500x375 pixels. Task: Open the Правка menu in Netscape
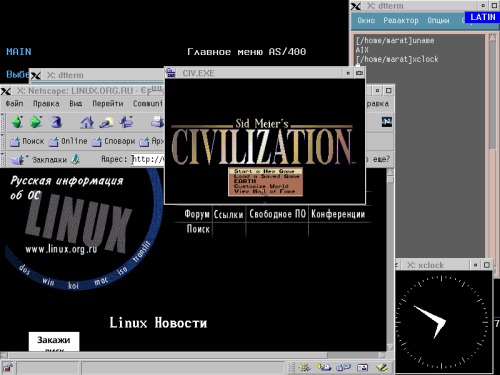point(46,104)
